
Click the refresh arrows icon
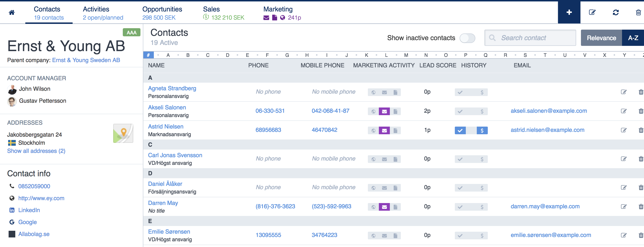tap(616, 12)
